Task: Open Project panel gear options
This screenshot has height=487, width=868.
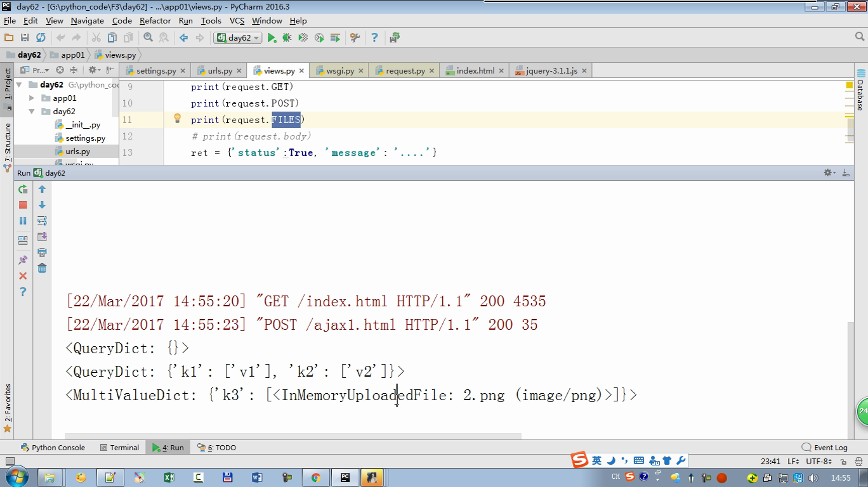Action: [94, 70]
